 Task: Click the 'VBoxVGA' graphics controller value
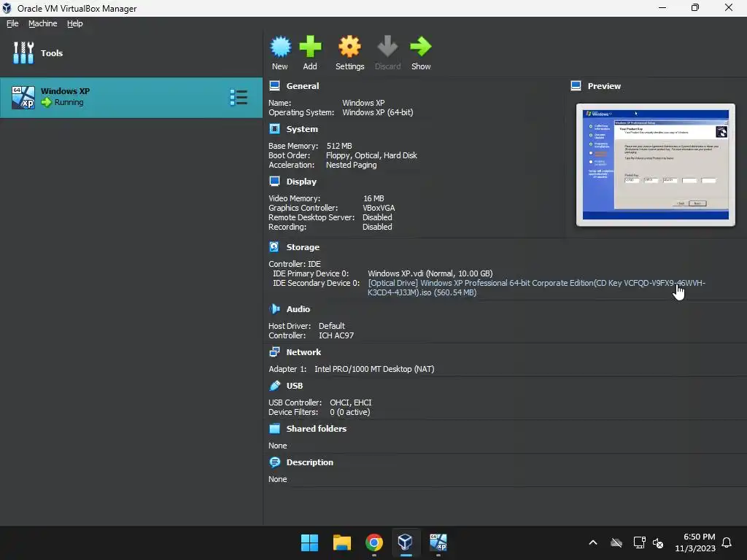tap(379, 208)
